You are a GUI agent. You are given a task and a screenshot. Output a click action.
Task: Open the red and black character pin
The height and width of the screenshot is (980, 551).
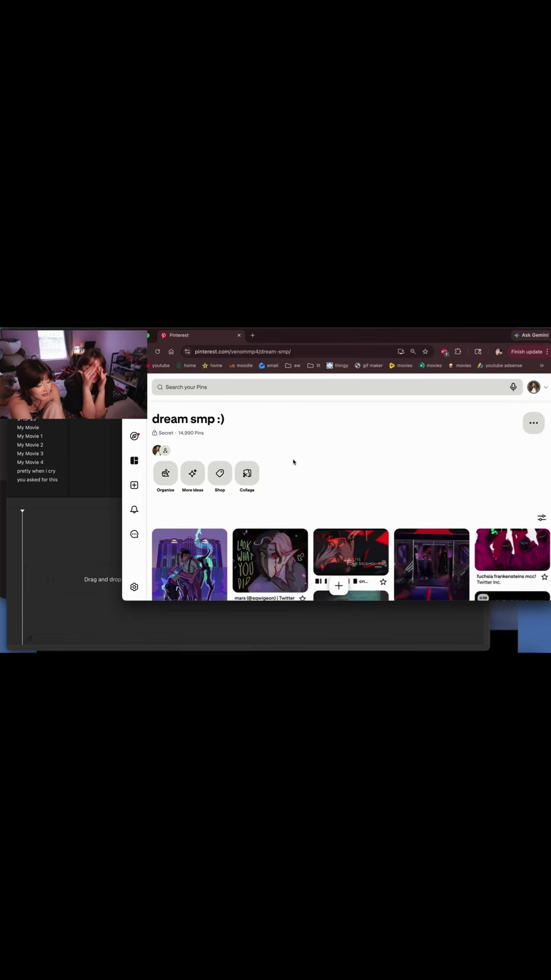[351, 552]
